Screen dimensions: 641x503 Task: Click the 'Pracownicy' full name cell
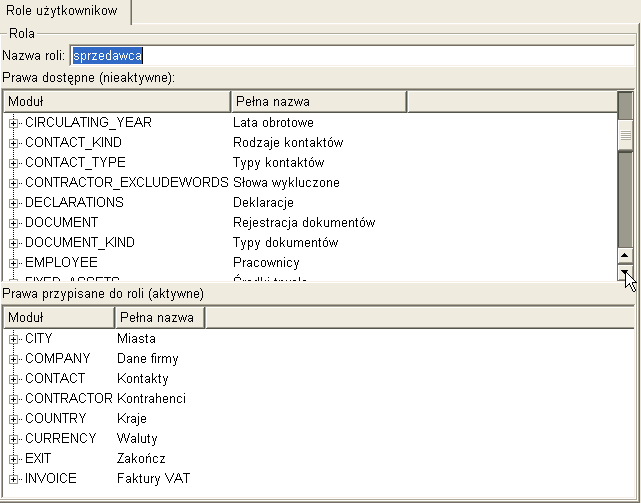point(266,263)
